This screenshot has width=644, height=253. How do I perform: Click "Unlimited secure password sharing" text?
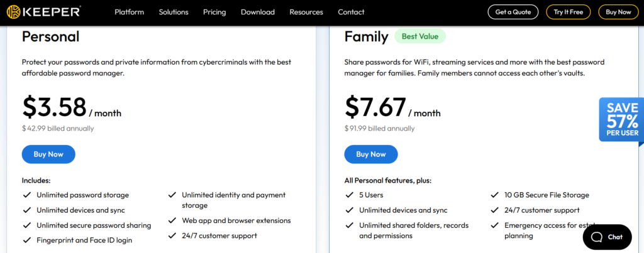tap(94, 225)
